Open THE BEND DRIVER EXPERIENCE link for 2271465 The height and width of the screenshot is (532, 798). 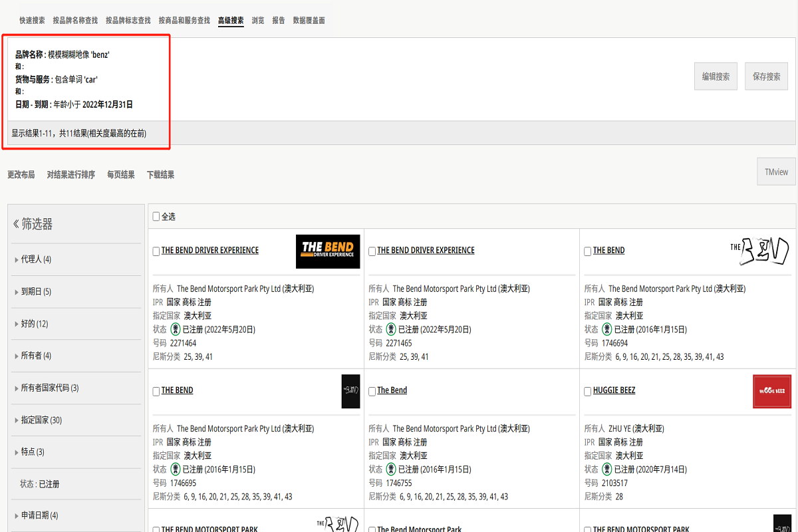(x=426, y=251)
